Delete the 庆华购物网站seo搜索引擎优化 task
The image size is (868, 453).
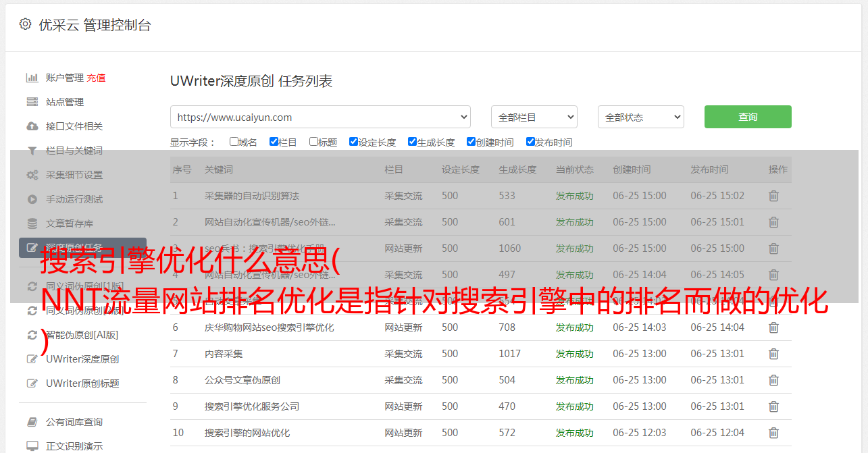[774, 327]
